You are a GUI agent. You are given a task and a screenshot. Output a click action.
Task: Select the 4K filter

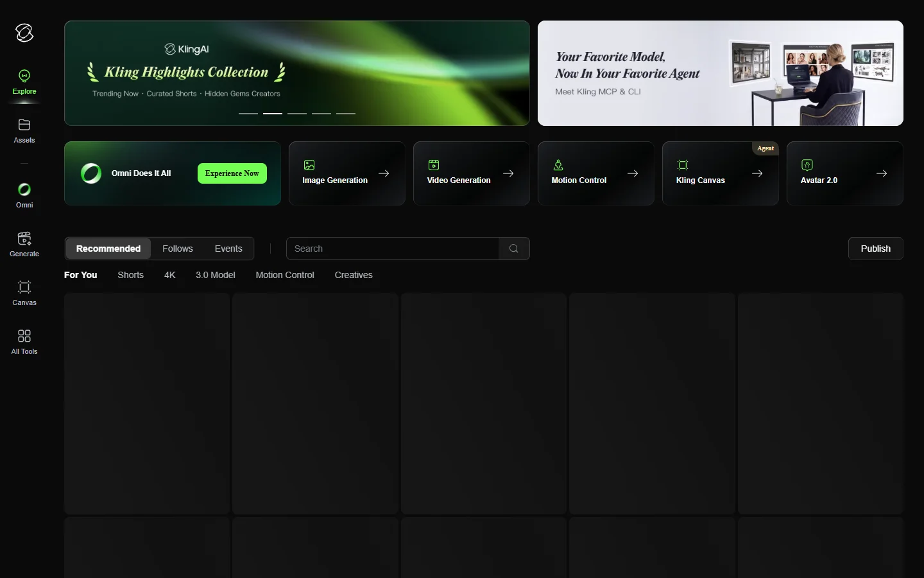pyautogui.click(x=170, y=275)
